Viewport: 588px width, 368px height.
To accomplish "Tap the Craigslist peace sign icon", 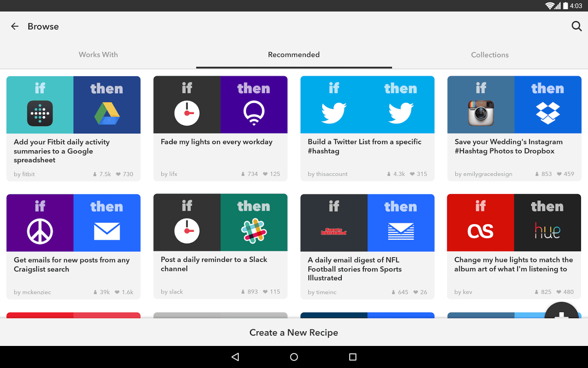I will 40,231.
